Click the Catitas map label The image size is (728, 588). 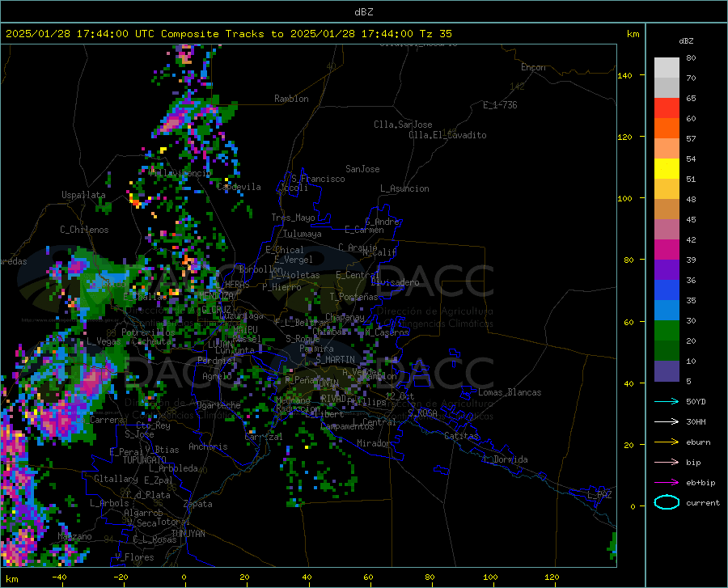[462, 436]
